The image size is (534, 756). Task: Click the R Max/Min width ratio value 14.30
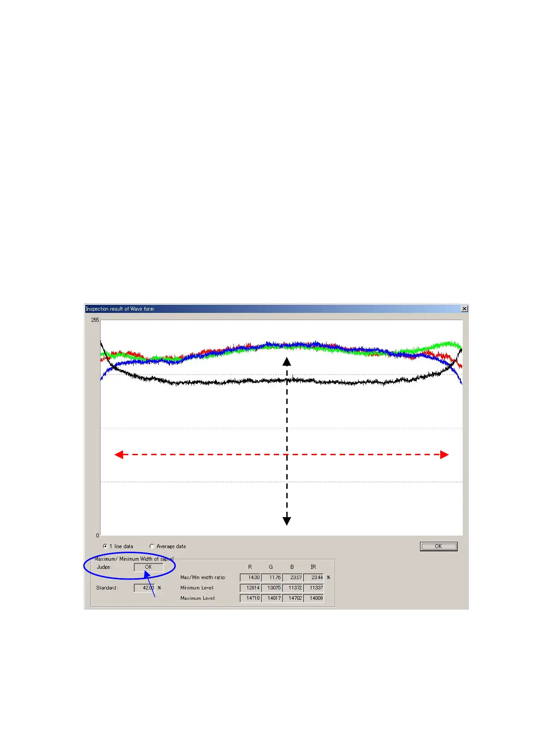pyautogui.click(x=250, y=577)
